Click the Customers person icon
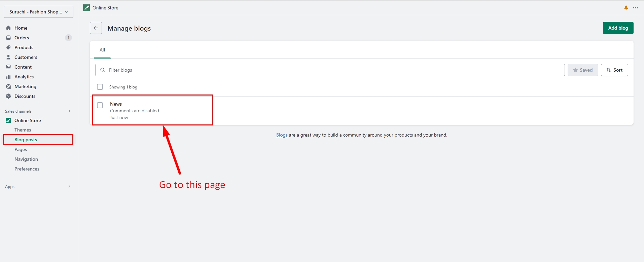 point(8,57)
